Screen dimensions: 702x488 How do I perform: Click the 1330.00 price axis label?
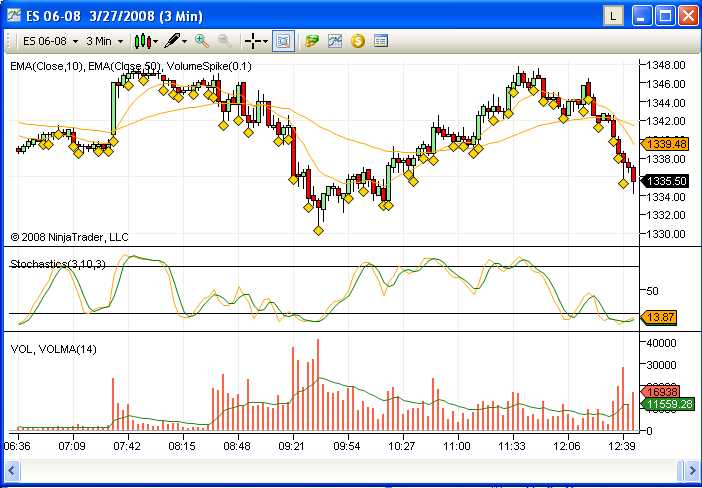[x=666, y=234]
